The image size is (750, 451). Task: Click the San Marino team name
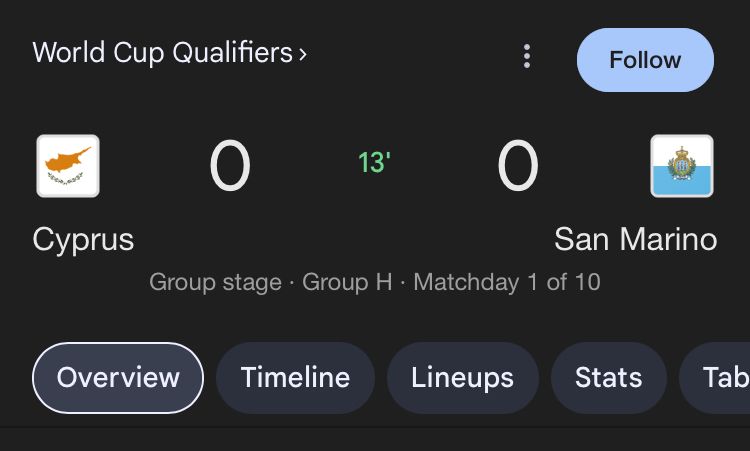pos(635,239)
